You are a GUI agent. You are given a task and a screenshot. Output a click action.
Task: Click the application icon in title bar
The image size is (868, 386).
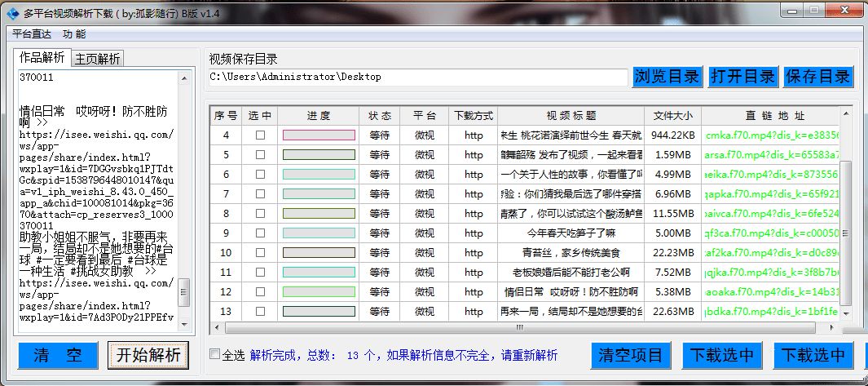click(x=11, y=14)
